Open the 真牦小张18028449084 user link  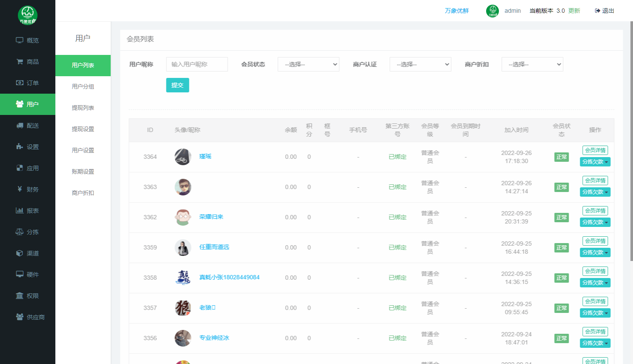(x=229, y=277)
